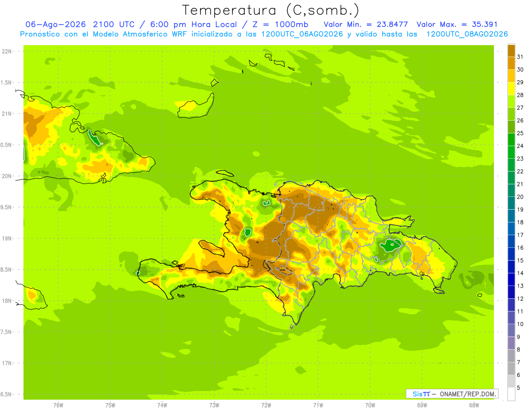The height and width of the screenshot is (411, 532).
Task: Click the "22N" latitude label
Action: 7,51
